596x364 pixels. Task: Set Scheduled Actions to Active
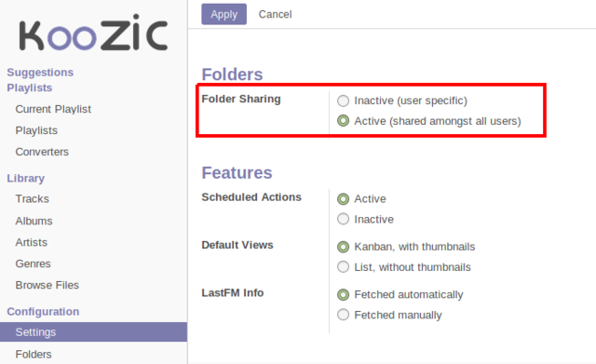coord(343,198)
